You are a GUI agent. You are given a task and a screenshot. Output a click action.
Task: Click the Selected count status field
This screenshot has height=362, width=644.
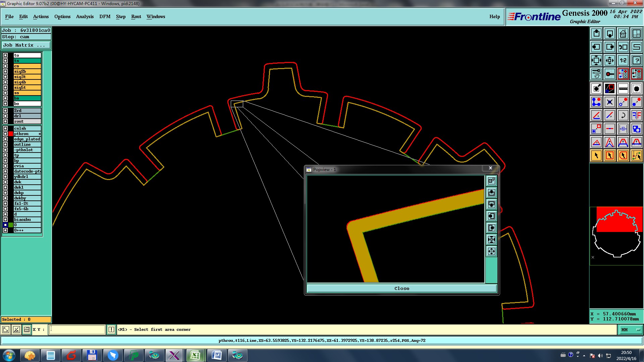point(26,319)
